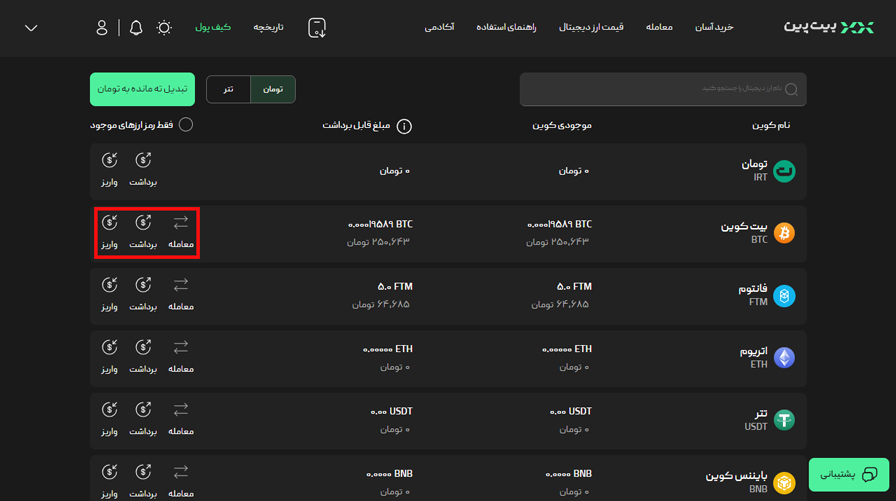Open تاریخچه menu item

point(269,27)
